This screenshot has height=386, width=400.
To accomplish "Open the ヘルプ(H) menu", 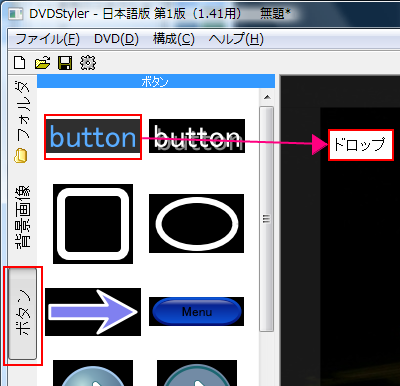I will (x=236, y=39).
